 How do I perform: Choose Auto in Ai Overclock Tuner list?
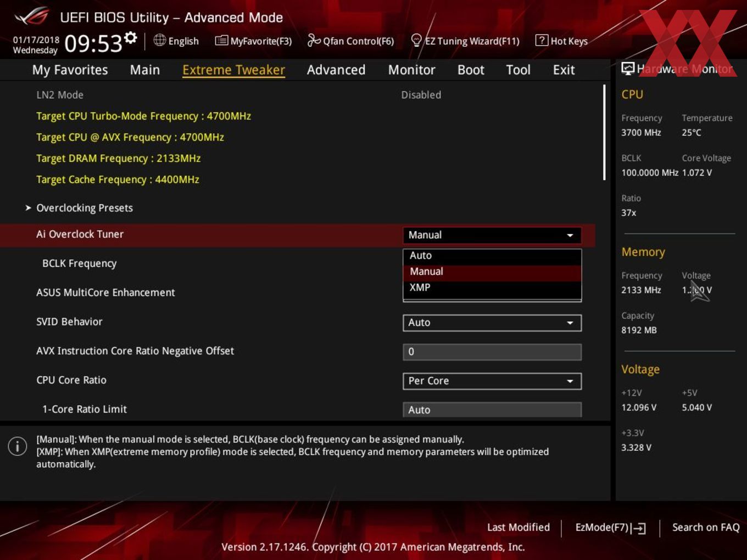coord(492,255)
